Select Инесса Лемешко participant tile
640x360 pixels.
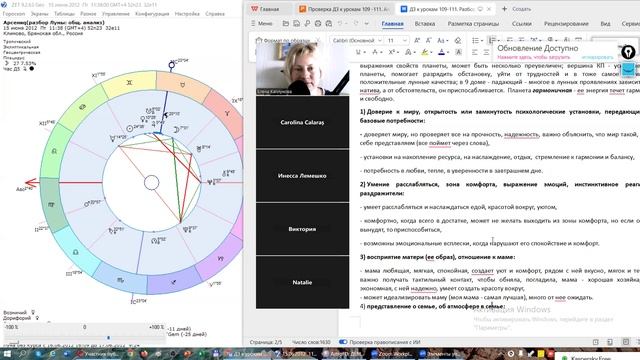[302, 176]
